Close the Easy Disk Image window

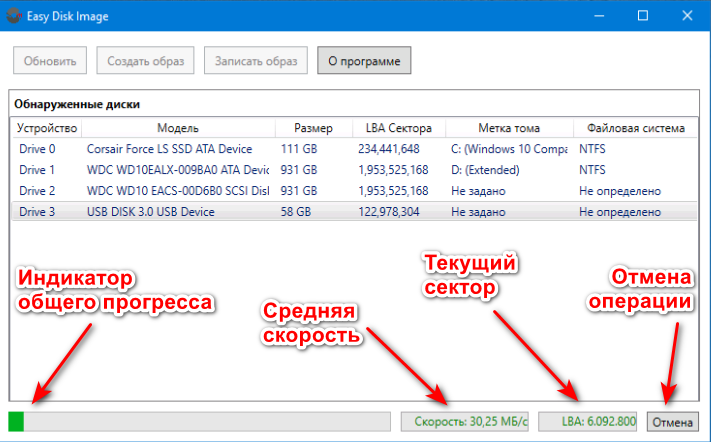pos(687,16)
